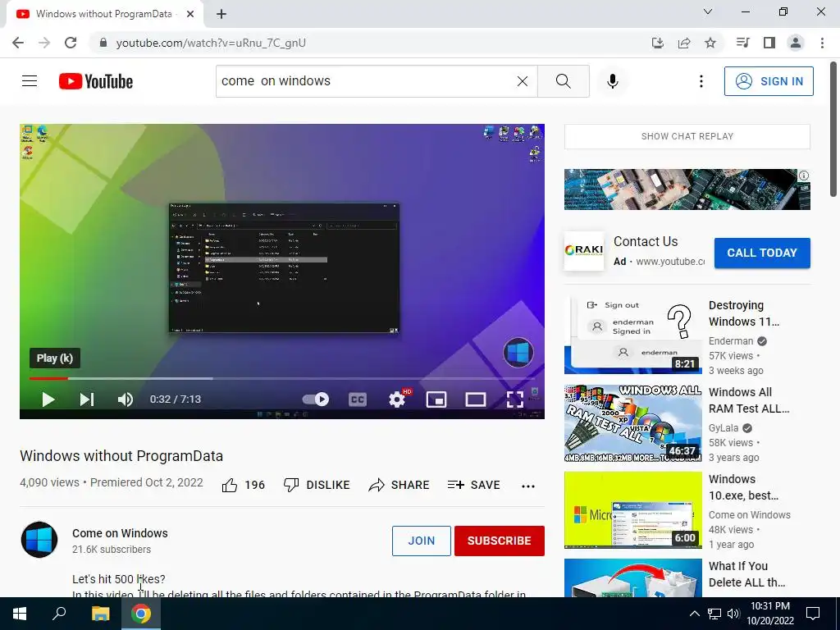
Task: Open the taskbar clock showing 10:31 PM
Action: point(769,614)
